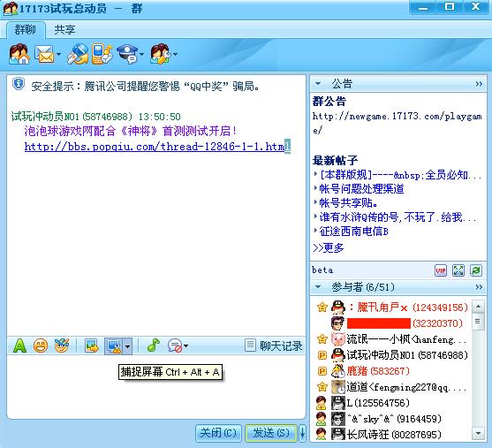492x448 pixels.
Task: Click the star icon beside 道道
Action: [322, 387]
